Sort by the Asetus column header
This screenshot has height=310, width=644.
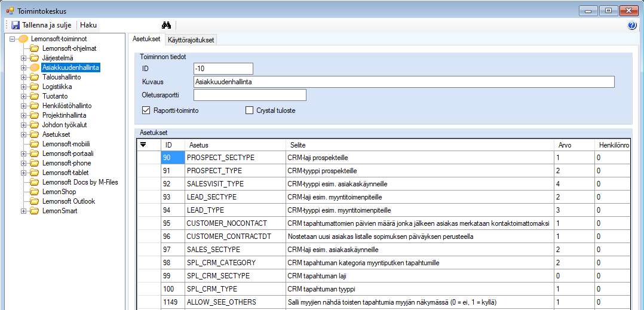pyautogui.click(x=235, y=145)
